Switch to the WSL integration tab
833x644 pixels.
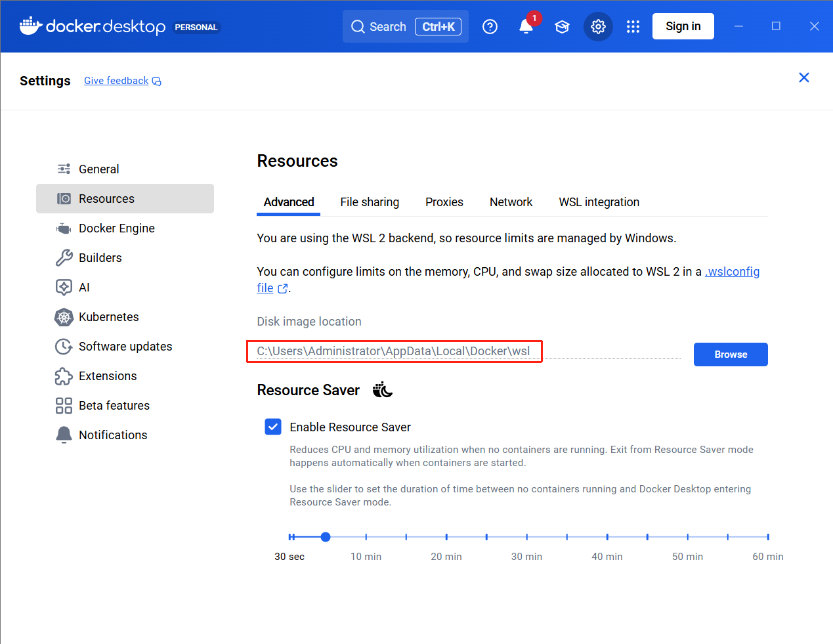click(599, 202)
